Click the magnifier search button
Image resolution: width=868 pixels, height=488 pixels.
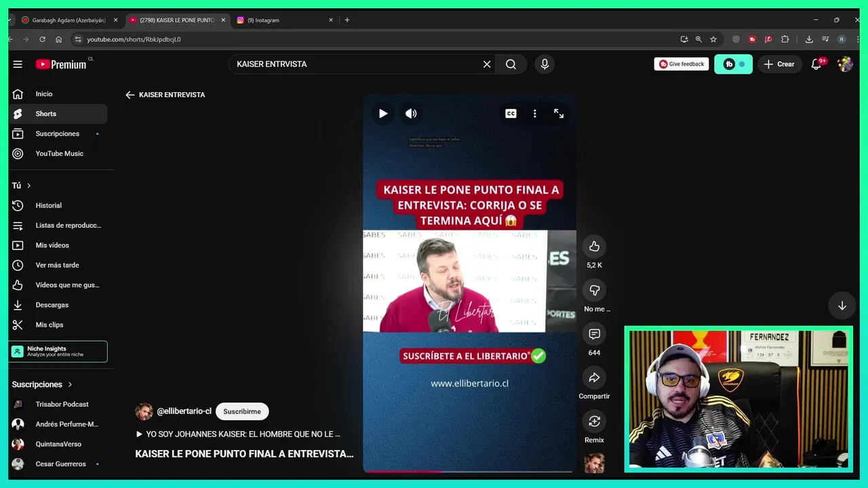click(511, 64)
